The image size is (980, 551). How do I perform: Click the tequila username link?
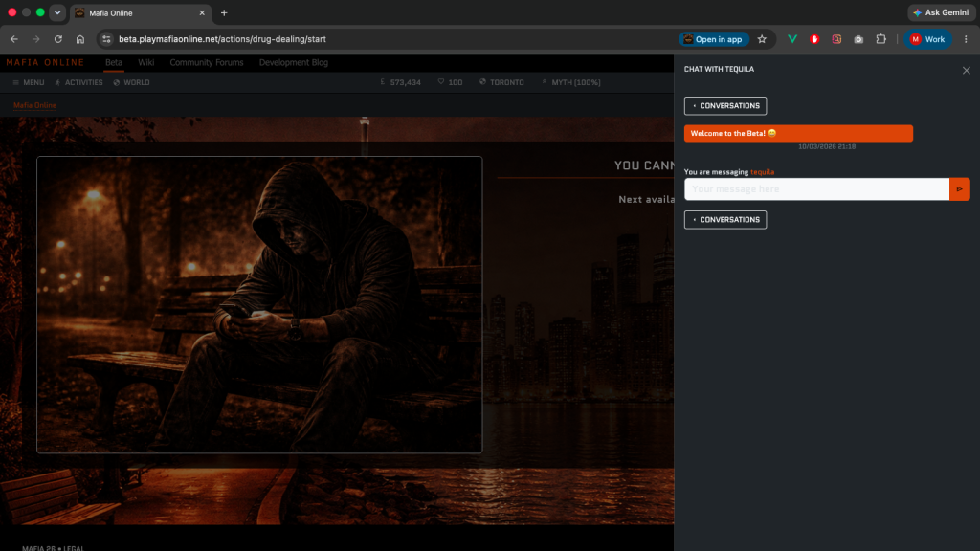pos(762,172)
